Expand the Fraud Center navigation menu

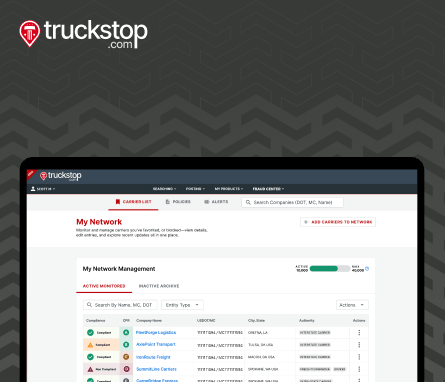click(268, 189)
